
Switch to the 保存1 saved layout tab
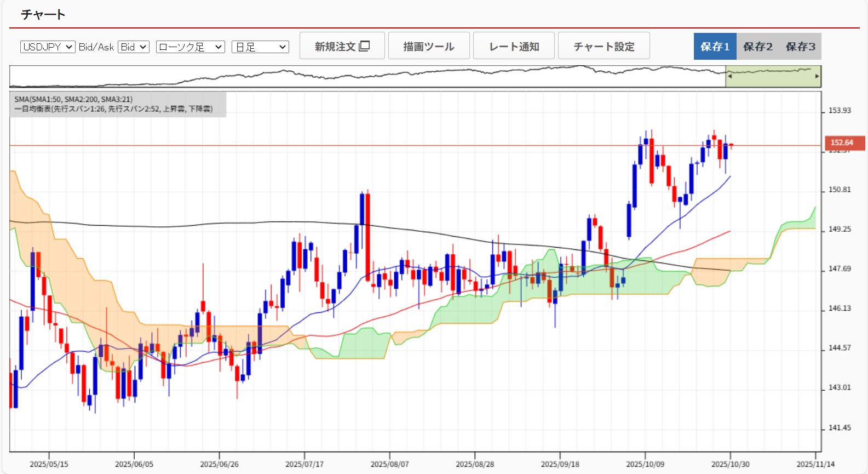coord(715,47)
